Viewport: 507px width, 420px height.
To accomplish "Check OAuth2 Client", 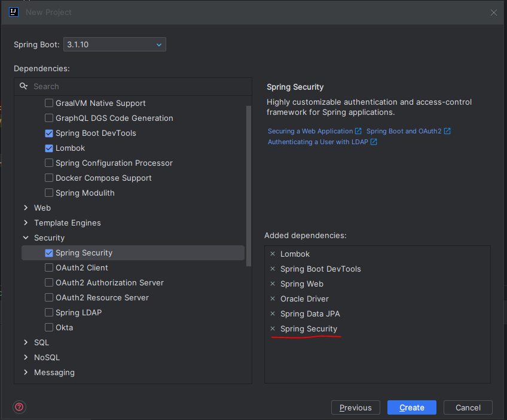I will [x=49, y=267].
